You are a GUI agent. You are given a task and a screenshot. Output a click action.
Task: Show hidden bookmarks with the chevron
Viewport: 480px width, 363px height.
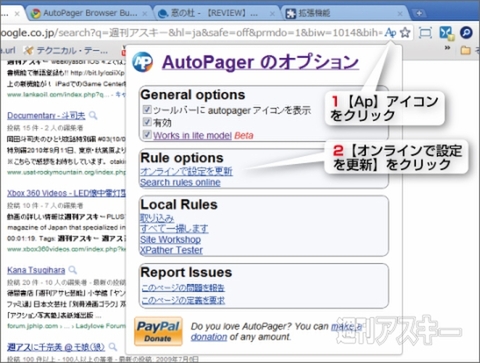(448, 48)
